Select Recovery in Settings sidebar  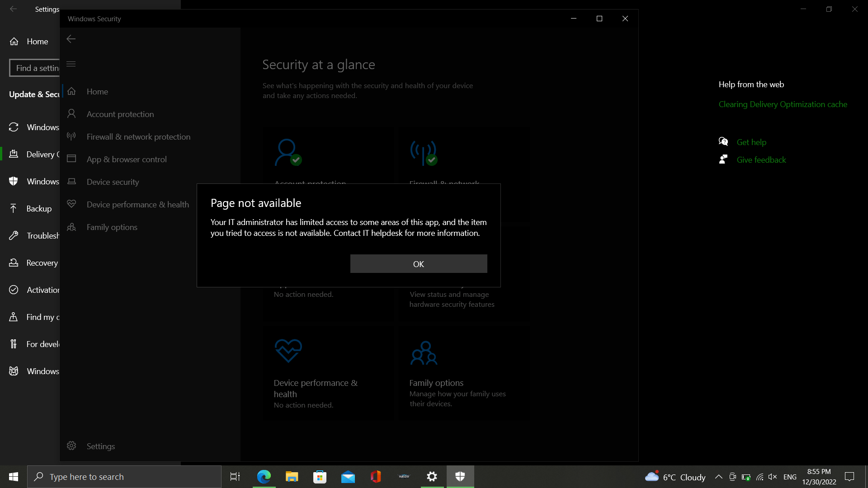pos(30,263)
